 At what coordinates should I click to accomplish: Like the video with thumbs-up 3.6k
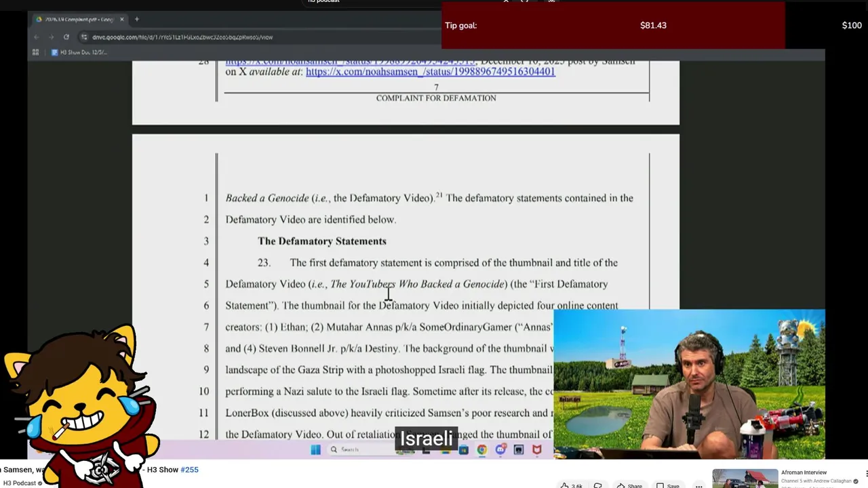pos(571,485)
